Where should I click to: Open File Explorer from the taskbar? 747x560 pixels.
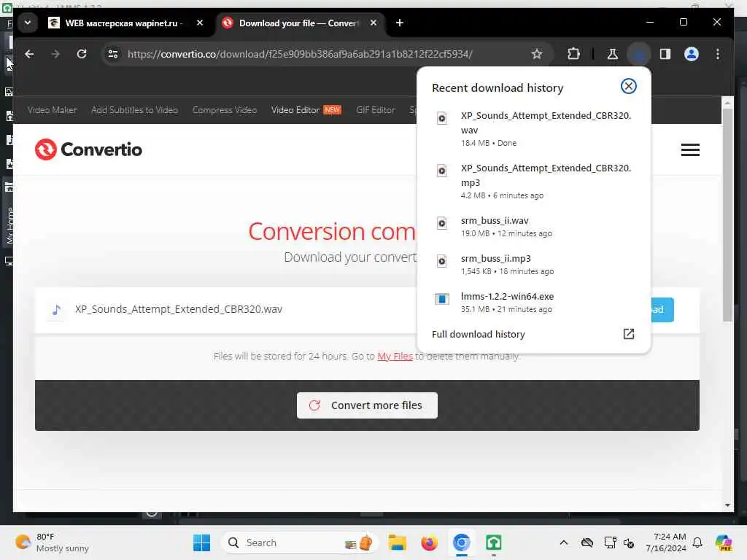click(x=397, y=542)
